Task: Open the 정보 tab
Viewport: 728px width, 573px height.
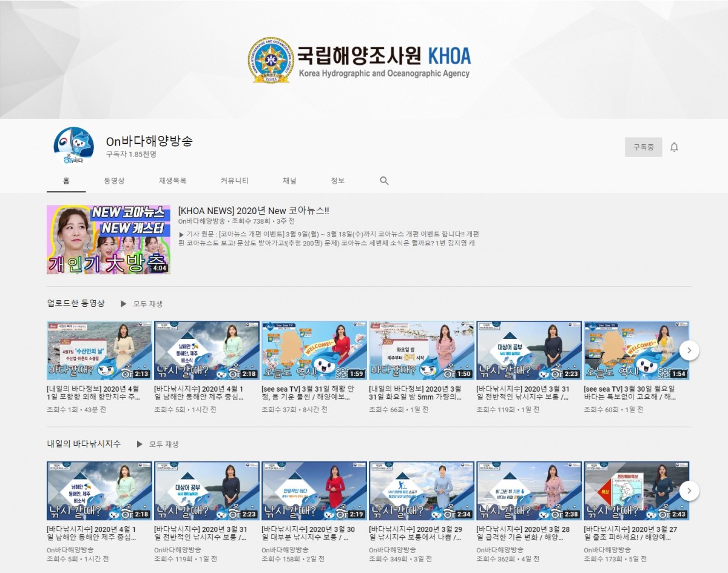Action: click(337, 181)
